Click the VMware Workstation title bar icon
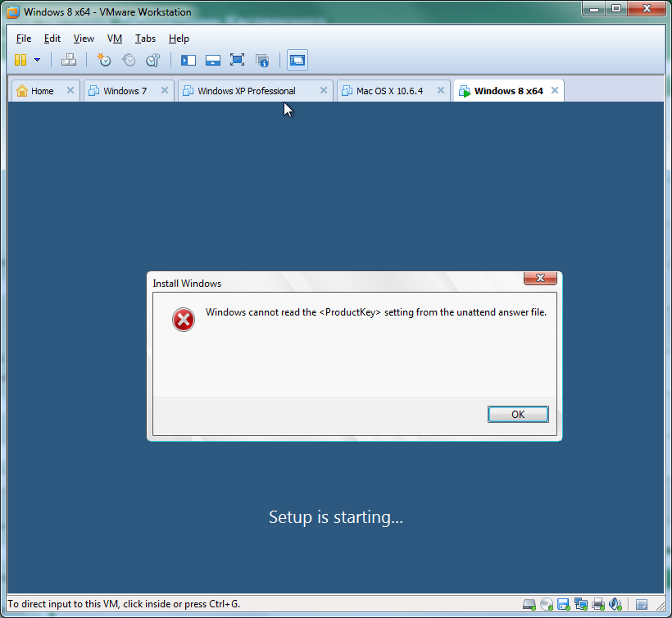This screenshot has height=618, width=672. 13,12
